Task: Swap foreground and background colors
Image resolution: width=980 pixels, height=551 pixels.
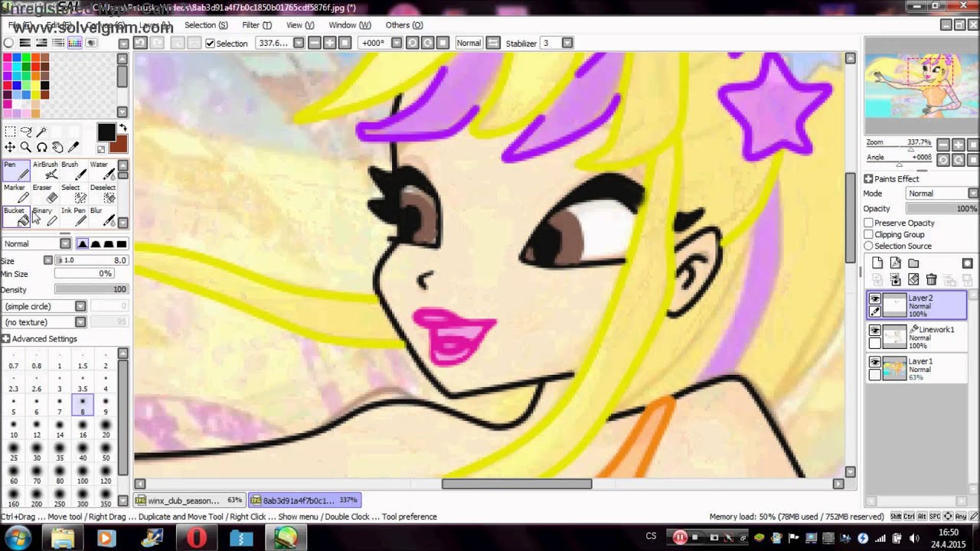Action: tap(122, 128)
